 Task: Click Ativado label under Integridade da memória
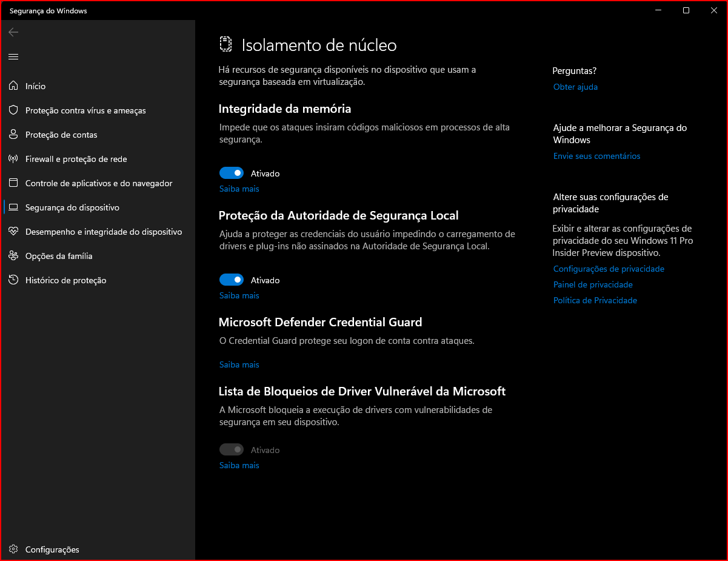(265, 173)
